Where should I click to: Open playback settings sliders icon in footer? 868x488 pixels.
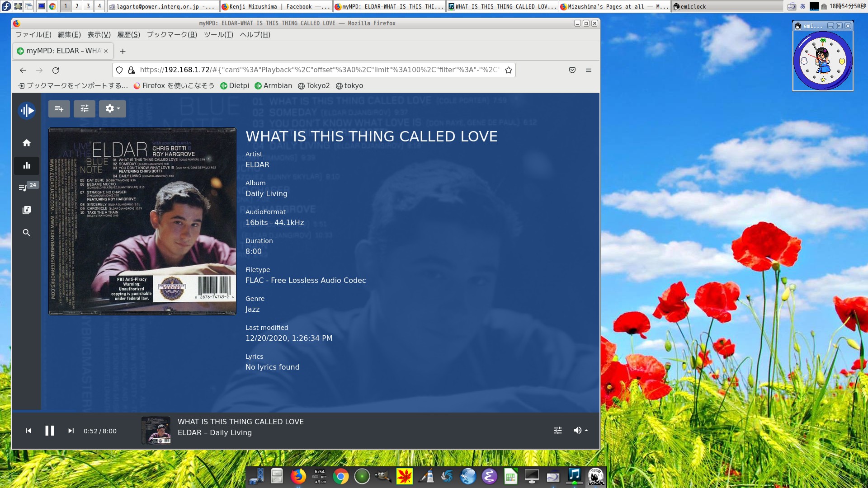(558, 431)
